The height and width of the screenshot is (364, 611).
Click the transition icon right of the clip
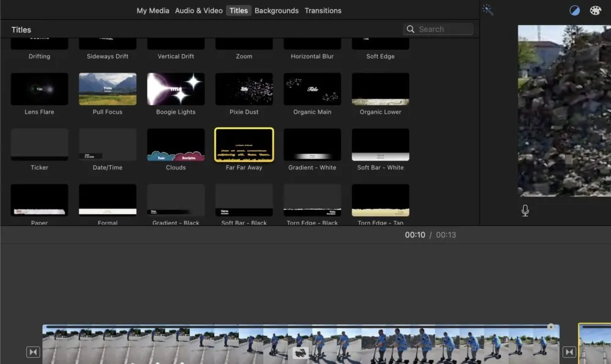click(569, 352)
